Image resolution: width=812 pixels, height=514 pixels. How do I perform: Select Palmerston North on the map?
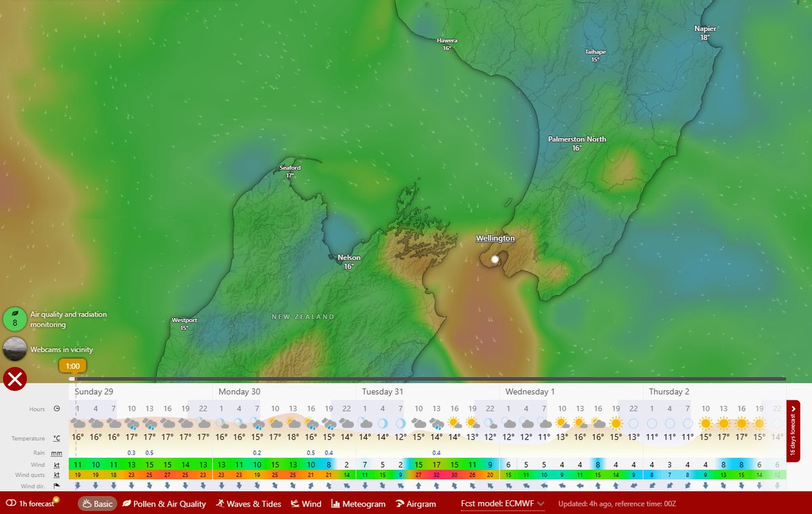click(x=577, y=143)
